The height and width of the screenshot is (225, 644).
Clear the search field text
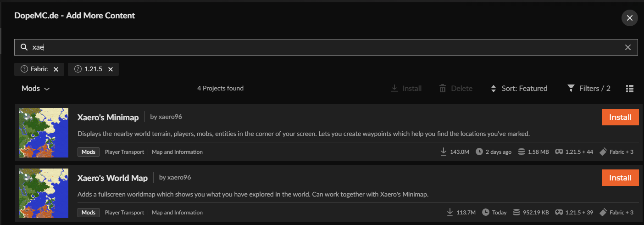coord(628,47)
